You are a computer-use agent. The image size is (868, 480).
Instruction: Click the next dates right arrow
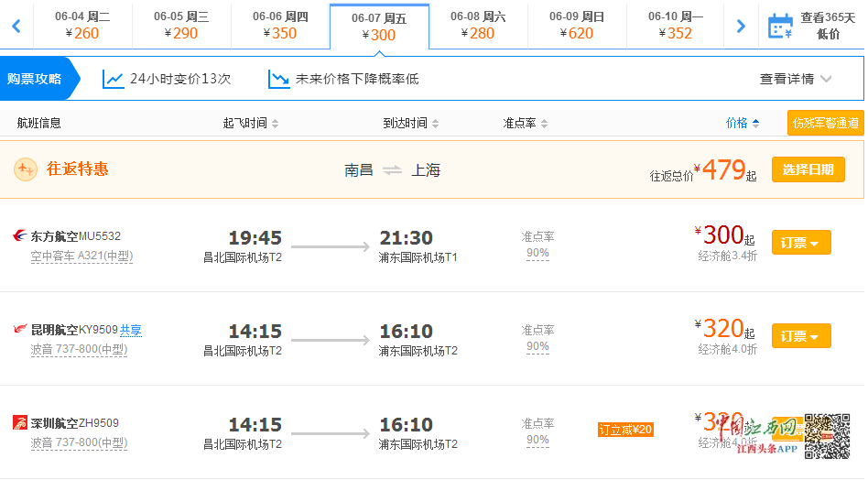(741, 26)
